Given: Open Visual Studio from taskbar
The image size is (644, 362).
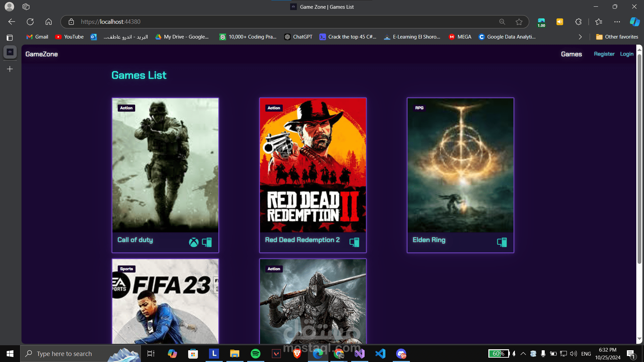Looking at the screenshot, I should pos(360,354).
